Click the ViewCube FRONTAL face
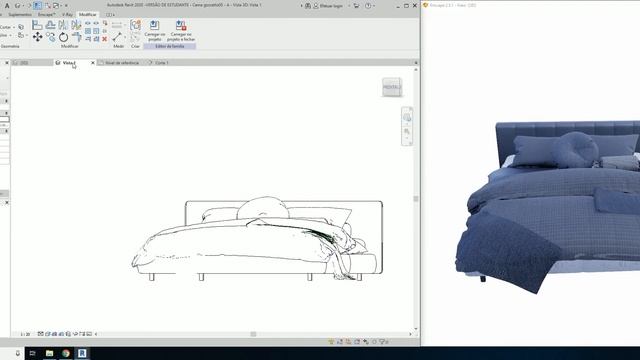640x360 pixels. click(392, 87)
